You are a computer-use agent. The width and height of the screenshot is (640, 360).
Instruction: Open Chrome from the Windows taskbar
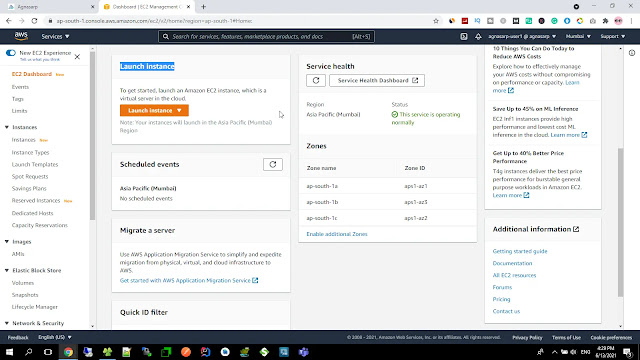pos(68,352)
